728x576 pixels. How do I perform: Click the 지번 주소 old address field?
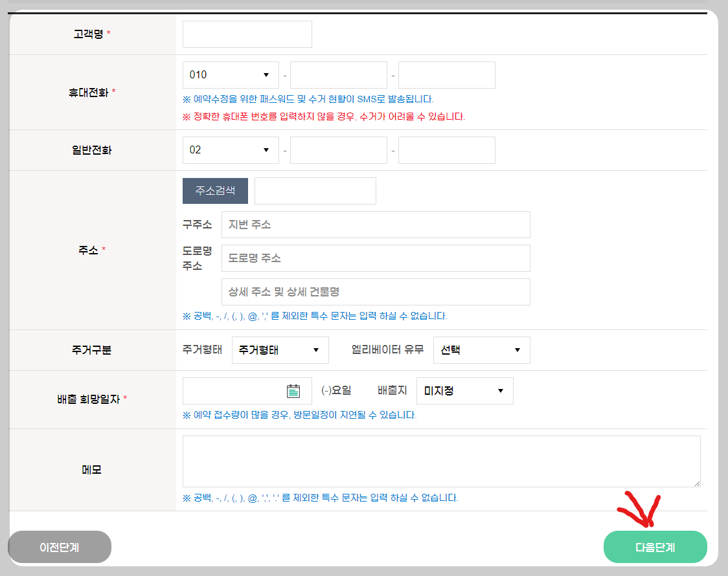pyautogui.click(x=376, y=225)
